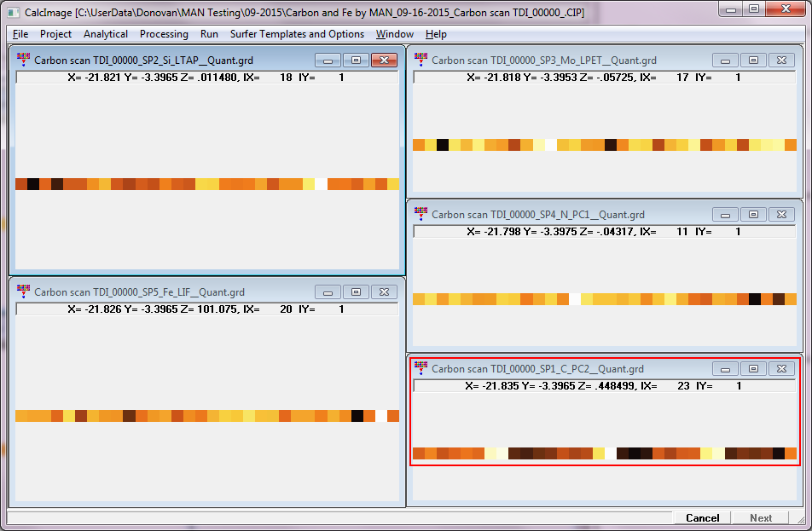
Task: Close the N_PC1 quant child window
Action: pos(781,215)
